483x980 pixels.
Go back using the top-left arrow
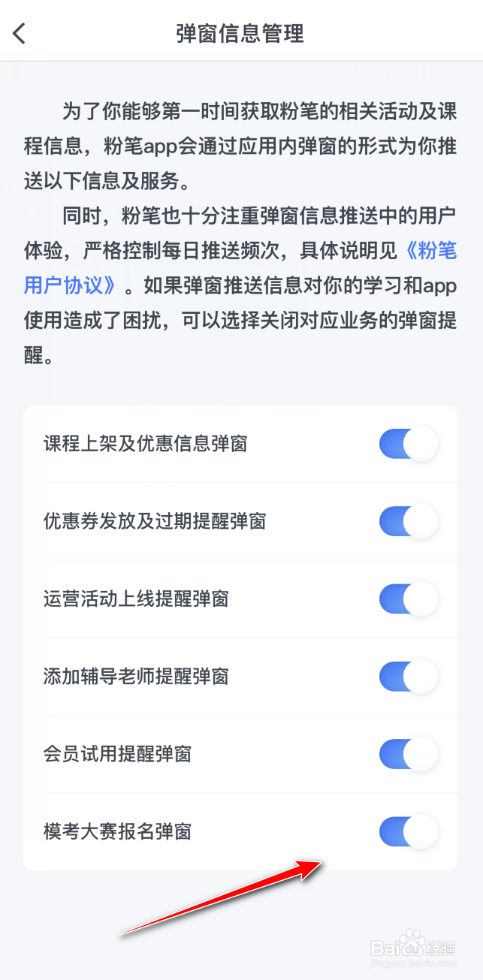(20, 33)
